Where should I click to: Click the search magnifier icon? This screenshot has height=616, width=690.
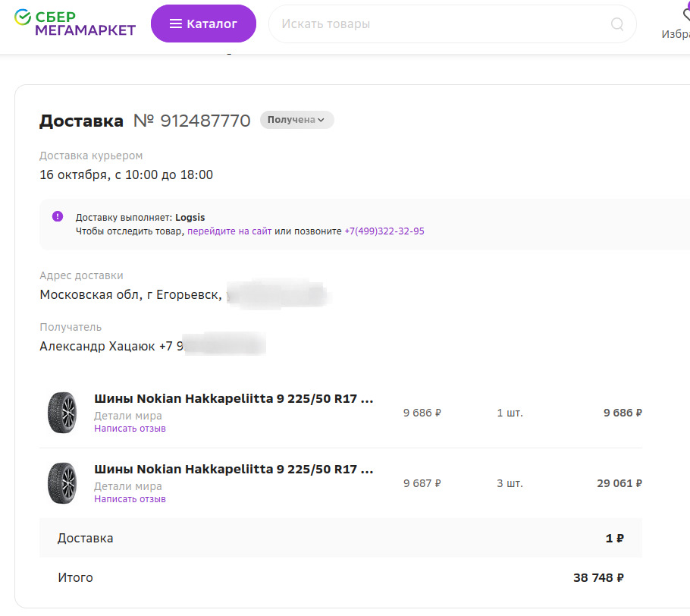click(616, 24)
